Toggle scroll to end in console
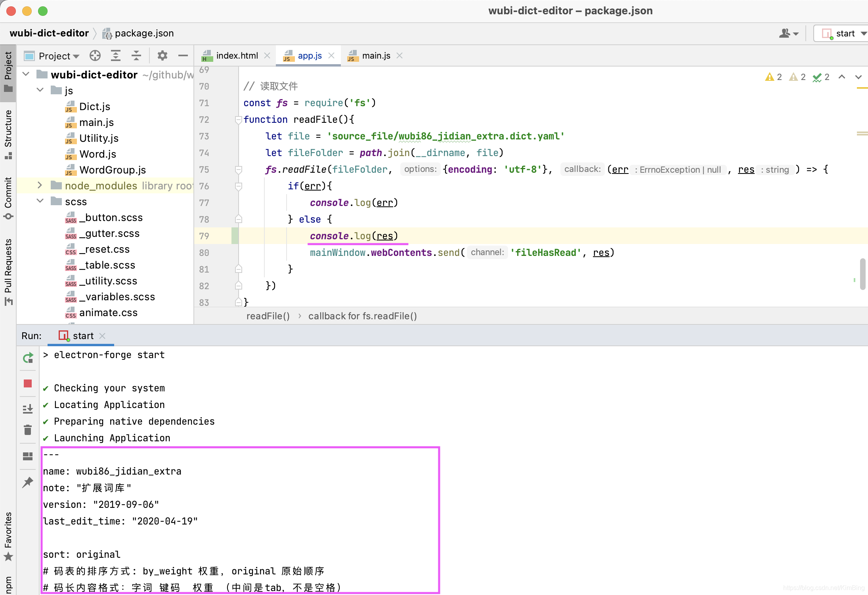The height and width of the screenshot is (595, 868). [28, 408]
